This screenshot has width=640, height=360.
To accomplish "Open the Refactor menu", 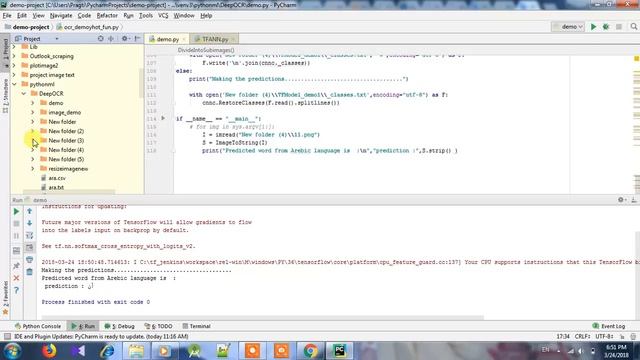I will click(x=107, y=16).
